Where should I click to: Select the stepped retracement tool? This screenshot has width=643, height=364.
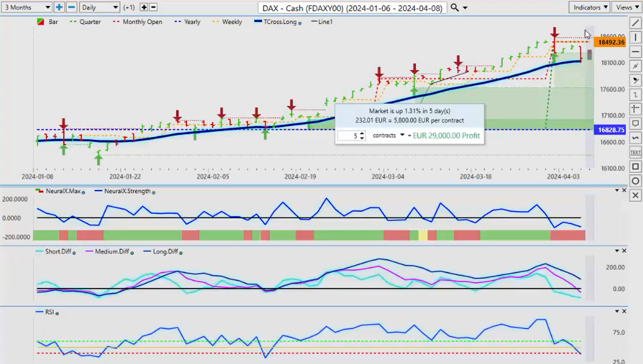635,95
